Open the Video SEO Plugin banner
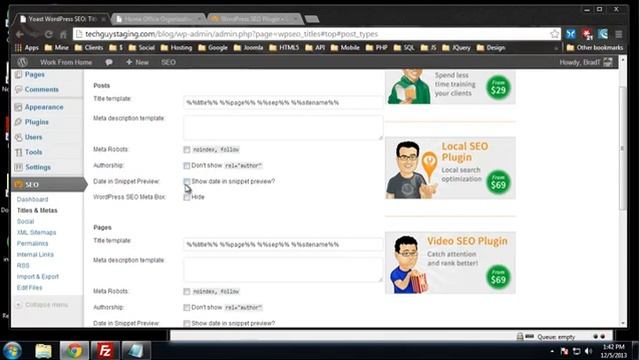 (450, 263)
